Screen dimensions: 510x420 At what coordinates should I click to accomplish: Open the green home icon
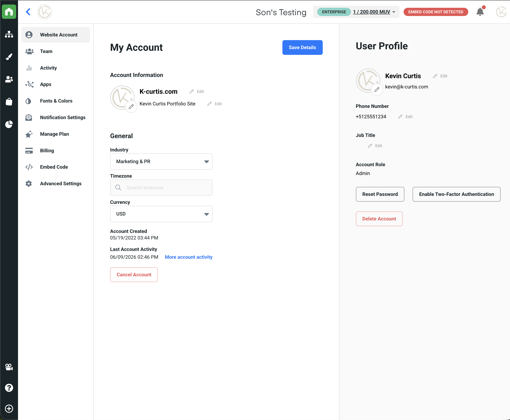pyautogui.click(x=9, y=12)
